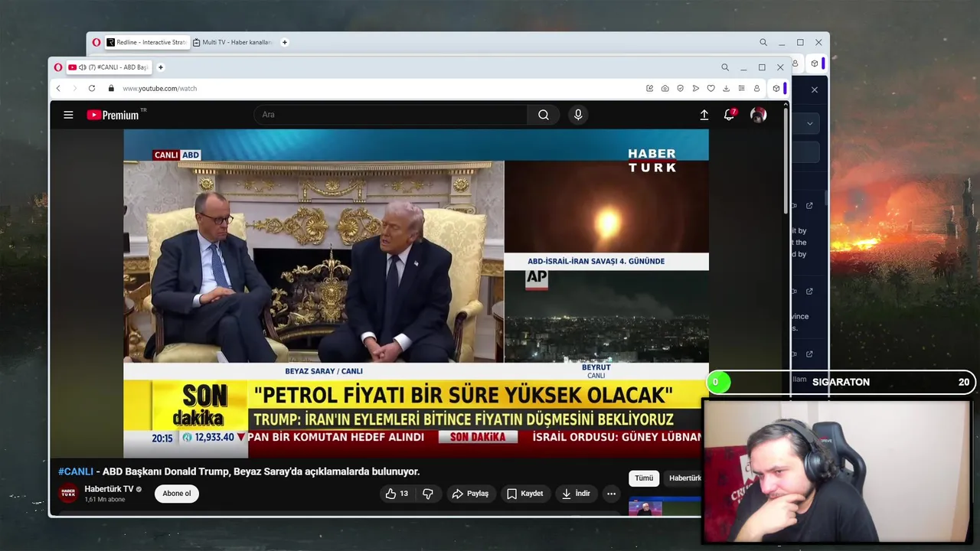Open Easy Setup sliders icon
The image size is (980, 551).
point(741,89)
